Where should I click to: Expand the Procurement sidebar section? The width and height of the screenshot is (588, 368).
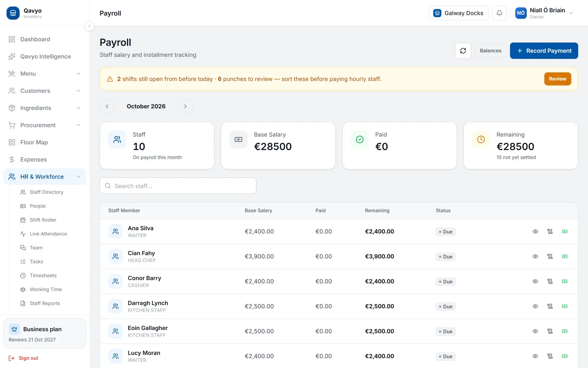[45, 125]
